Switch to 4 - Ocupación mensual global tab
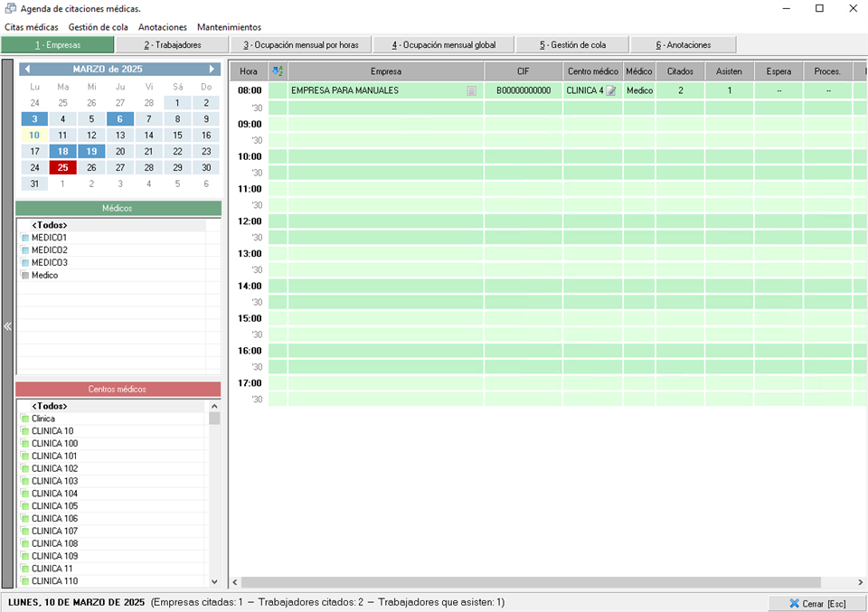This screenshot has width=868, height=612. 444,44
